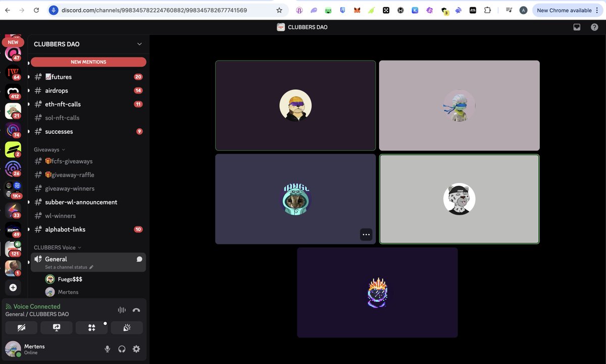Add a server with the plus icon
Viewport: 606px width, 364px height.
click(13, 287)
